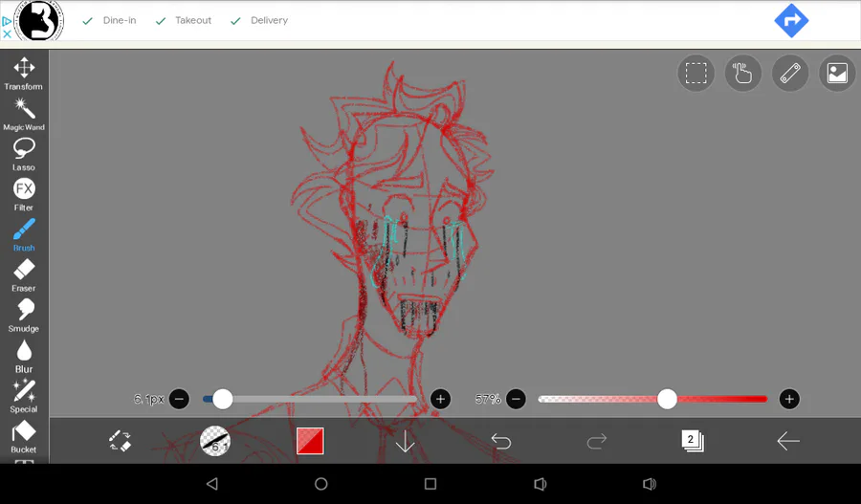Open the ad directions arrow icon
Screen dimensions: 861x504
791,21
